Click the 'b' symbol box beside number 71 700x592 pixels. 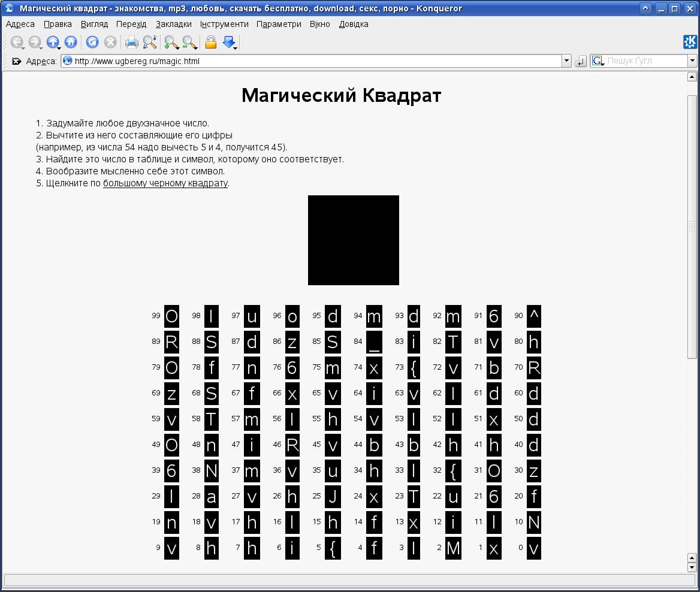[x=494, y=368]
